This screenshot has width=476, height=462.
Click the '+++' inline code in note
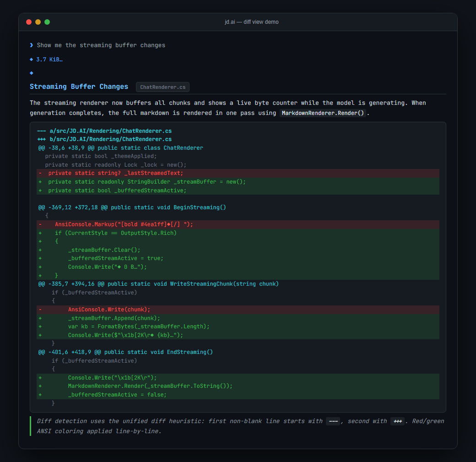tap(397, 421)
